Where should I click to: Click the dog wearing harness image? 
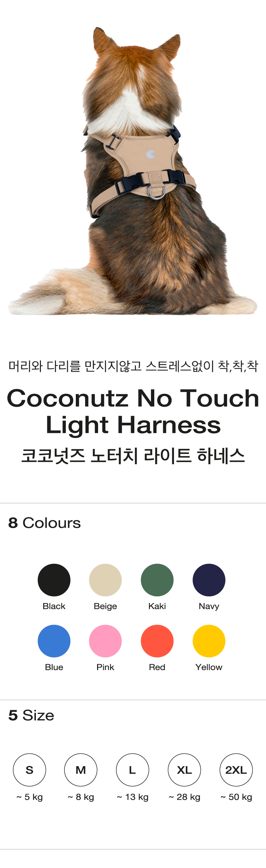click(133, 171)
